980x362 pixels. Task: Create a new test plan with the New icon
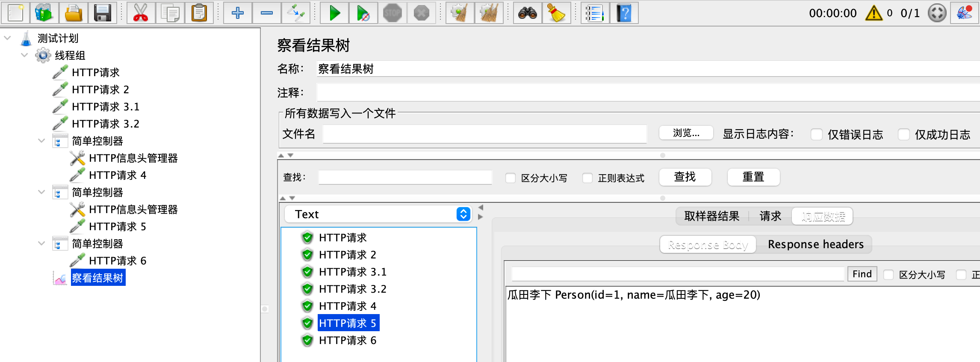pos(15,13)
